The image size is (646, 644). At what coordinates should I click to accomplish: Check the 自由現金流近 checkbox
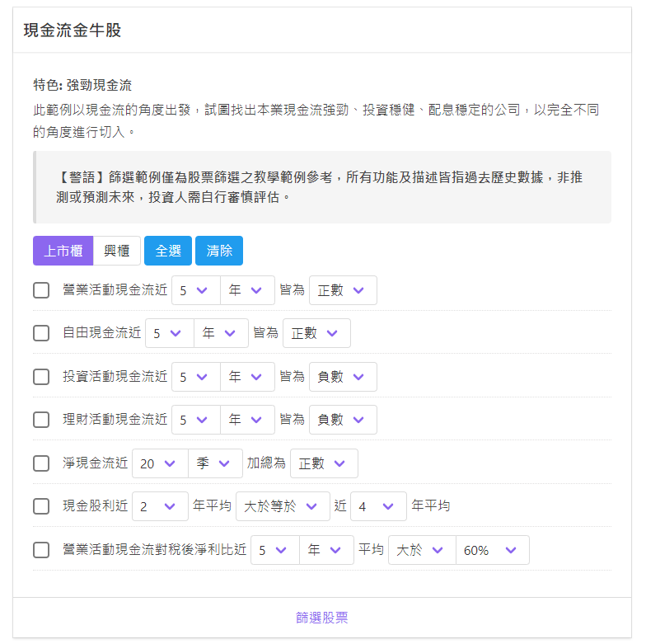[x=41, y=333]
